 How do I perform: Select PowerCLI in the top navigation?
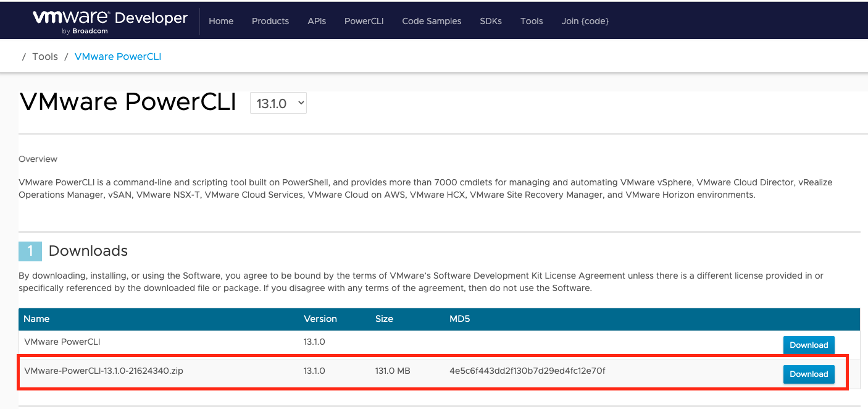click(364, 21)
